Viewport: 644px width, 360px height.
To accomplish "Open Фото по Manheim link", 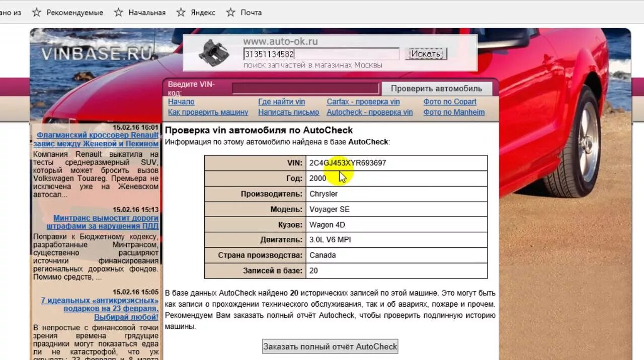I will pos(454,112).
